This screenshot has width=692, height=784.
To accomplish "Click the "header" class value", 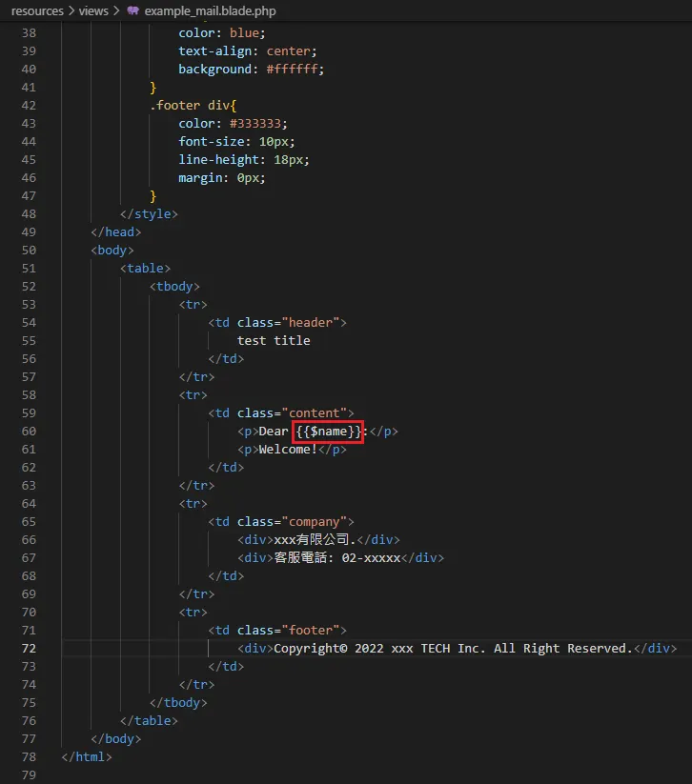I will tap(311, 323).
